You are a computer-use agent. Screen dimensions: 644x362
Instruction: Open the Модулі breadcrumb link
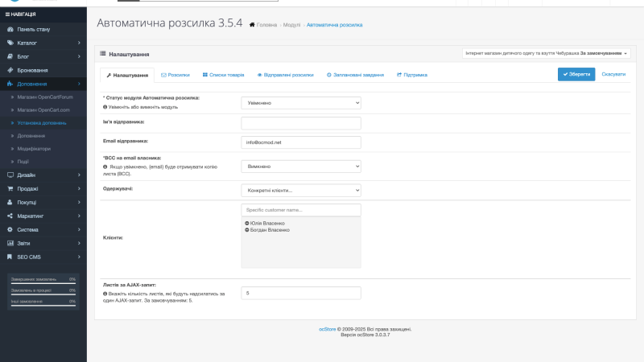click(291, 25)
